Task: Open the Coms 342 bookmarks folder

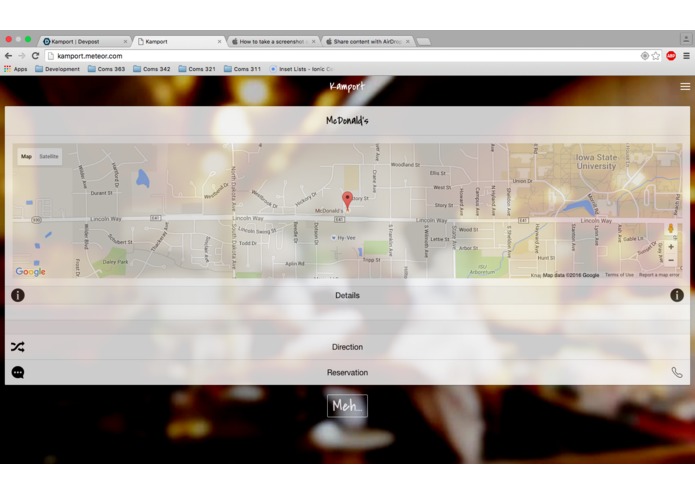Action: click(x=152, y=69)
